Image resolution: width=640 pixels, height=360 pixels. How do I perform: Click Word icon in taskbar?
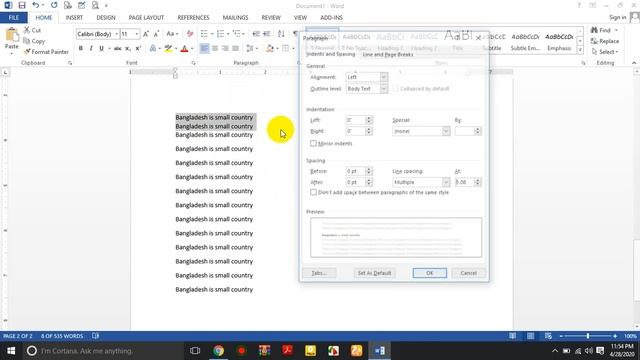(x=380, y=351)
